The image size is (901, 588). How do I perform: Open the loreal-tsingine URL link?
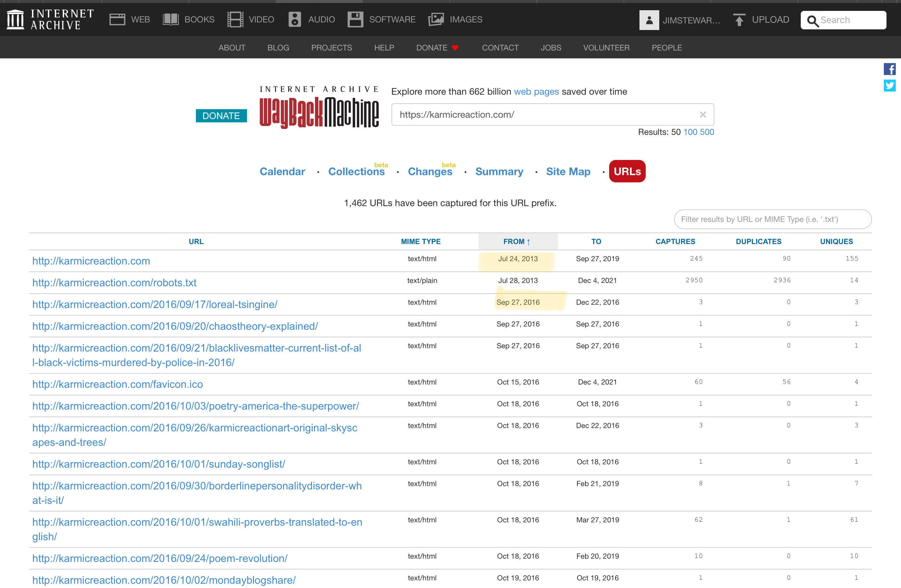(x=155, y=304)
